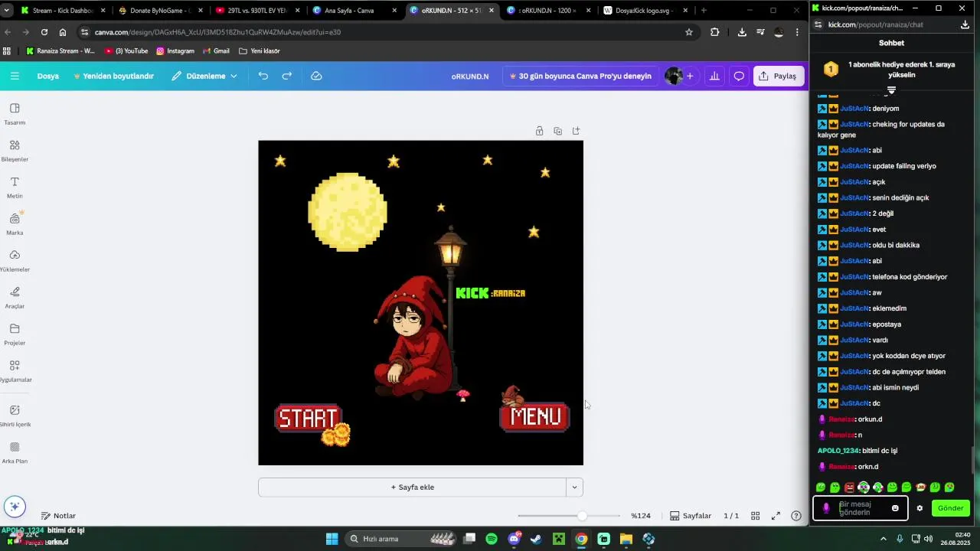Enter fullscreen presentation mode
Screen dimensions: 980x551
776,516
